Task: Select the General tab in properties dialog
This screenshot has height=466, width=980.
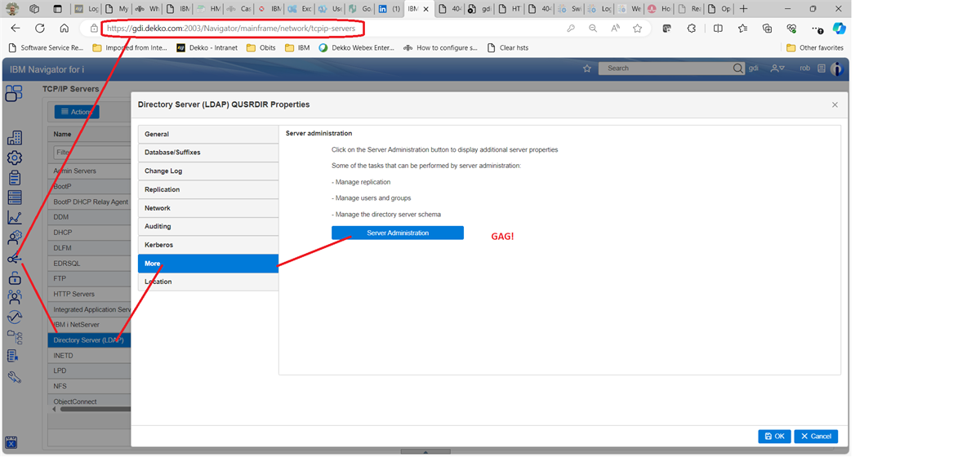Action: 208,134
